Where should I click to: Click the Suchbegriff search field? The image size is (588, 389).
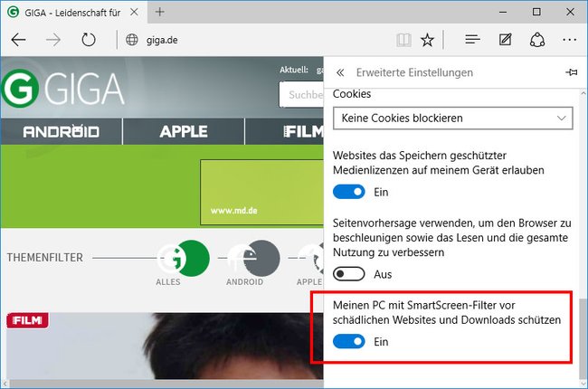(x=301, y=94)
